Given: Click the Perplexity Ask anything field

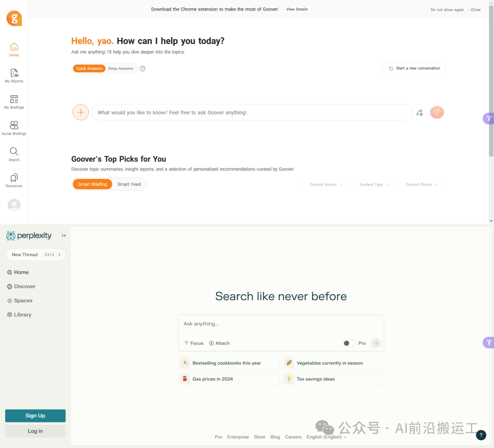Looking at the screenshot, I should (281, 324).
